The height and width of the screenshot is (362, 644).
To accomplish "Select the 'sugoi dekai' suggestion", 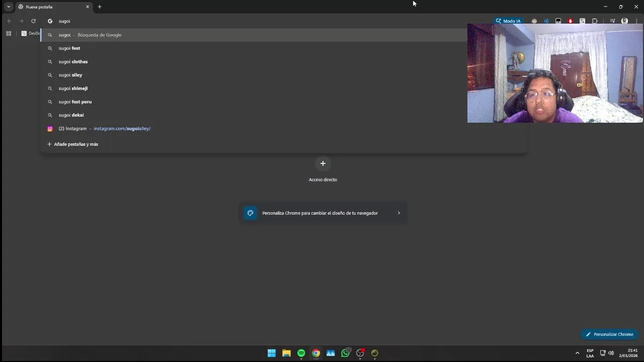I will 254,115.
